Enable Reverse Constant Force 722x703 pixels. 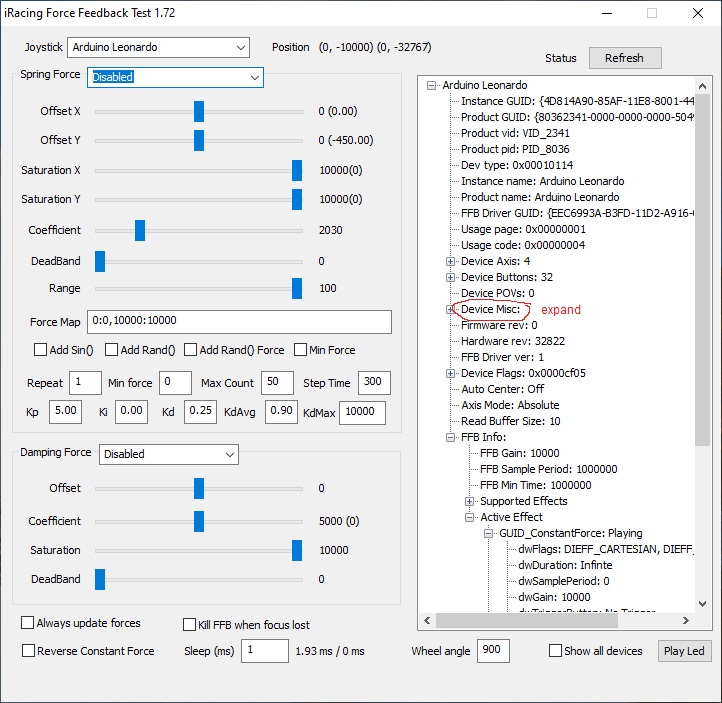pyautogui.click(x=29, y=651)
